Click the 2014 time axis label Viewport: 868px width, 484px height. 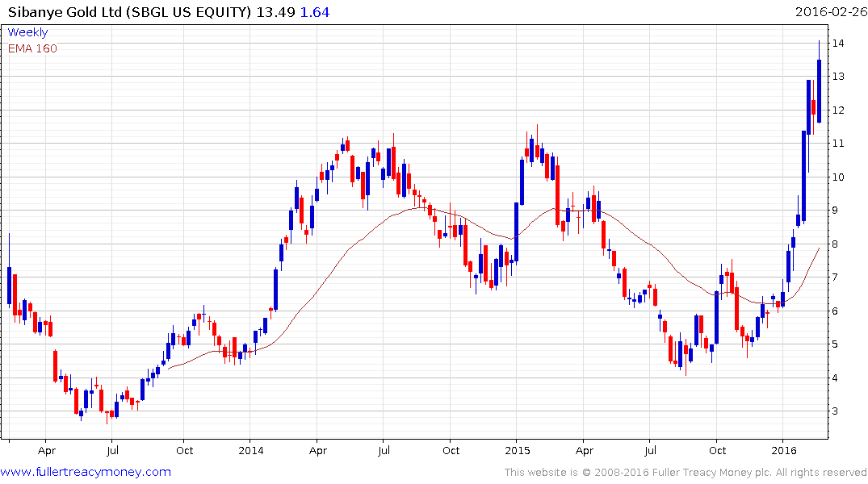(251, 450)
